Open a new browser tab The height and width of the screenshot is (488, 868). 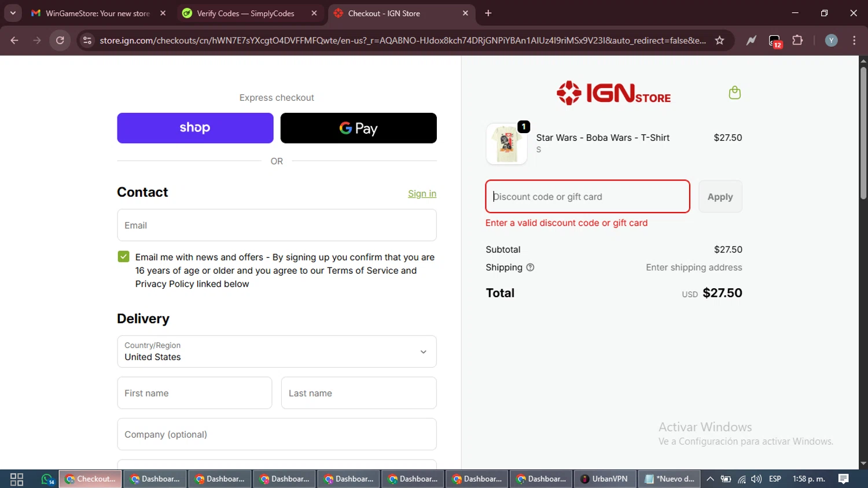click(x=488, y=13)
